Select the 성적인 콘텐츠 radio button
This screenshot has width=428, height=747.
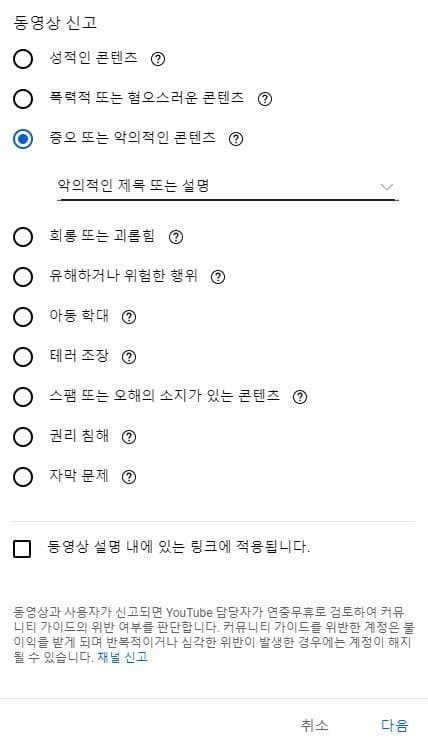click(23, 59)
